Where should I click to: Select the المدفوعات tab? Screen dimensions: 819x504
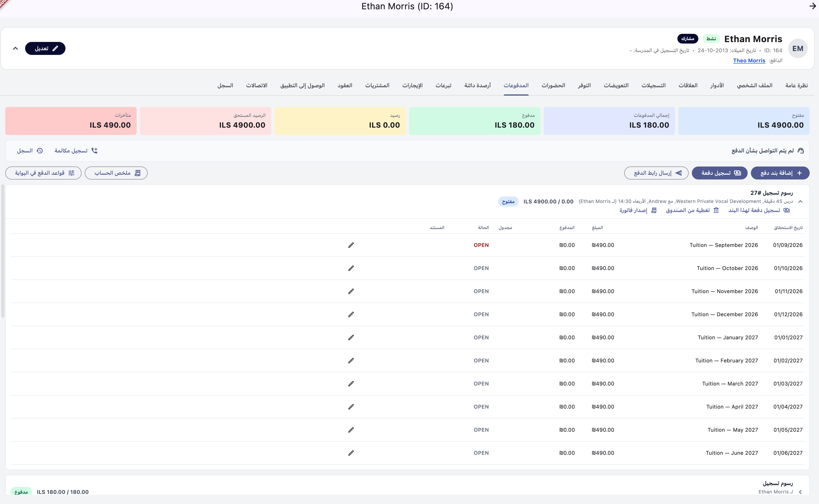(x=516, y=85)
